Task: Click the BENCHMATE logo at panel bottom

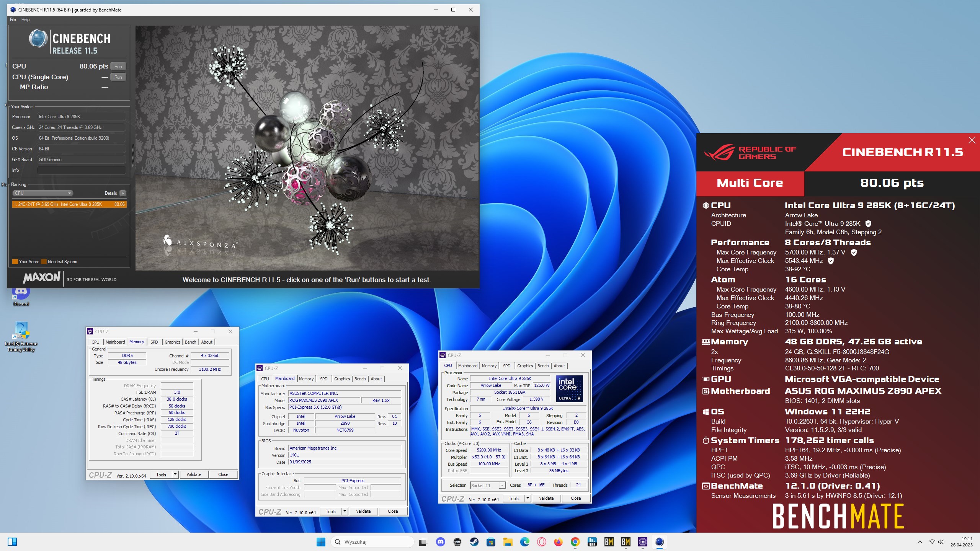Action: 838,516
